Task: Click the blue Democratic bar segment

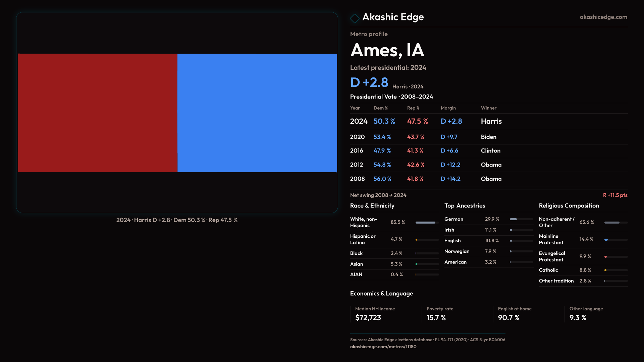Action: click(x=257, y=113)
